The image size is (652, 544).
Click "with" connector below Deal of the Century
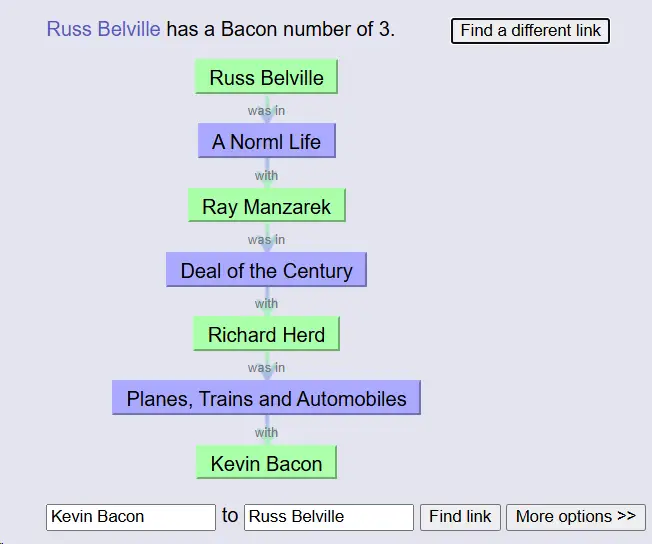click(x=266, y=303)
